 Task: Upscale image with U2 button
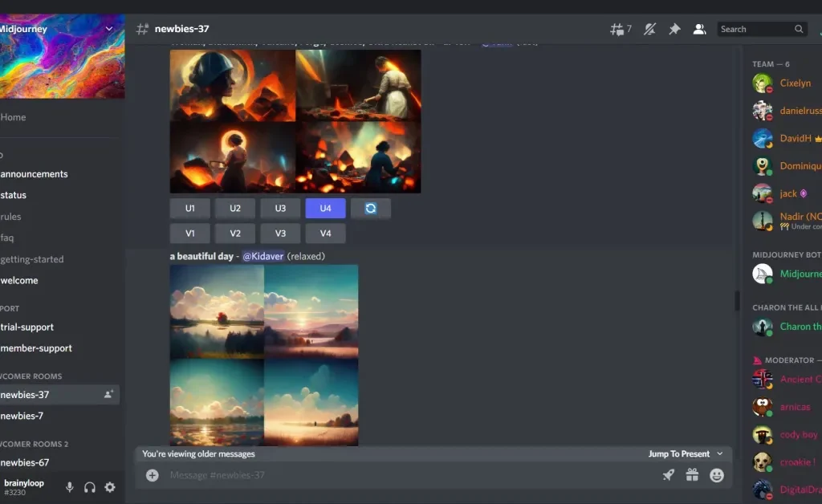[x=235, y=209]
